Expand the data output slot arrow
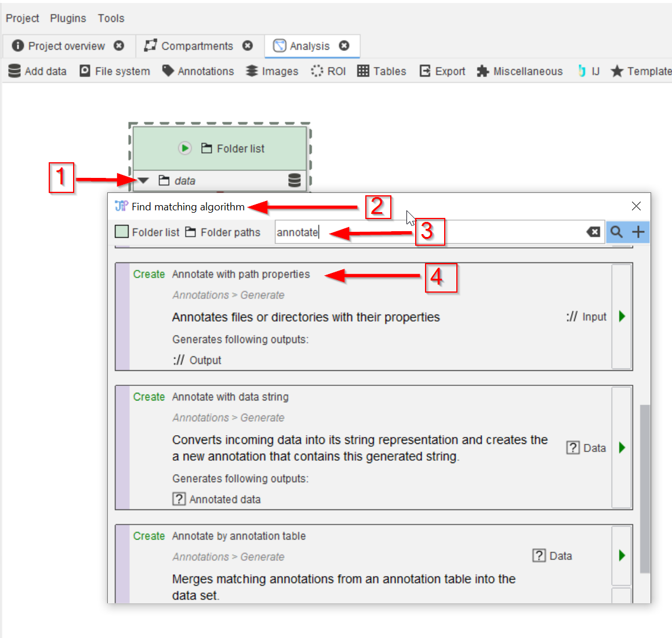The width and height of the screenshot is (672, 638). click(143, 181)
